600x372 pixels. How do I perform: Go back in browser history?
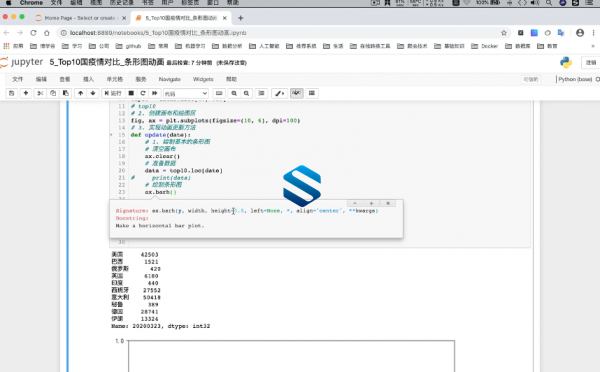click(x=7, y=33)
